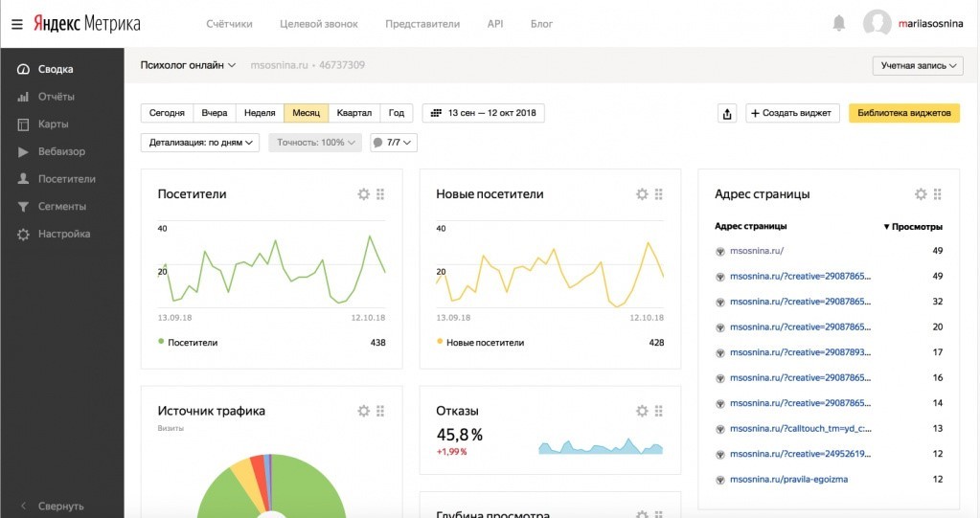Open the API menu item

tap(495, 24)
